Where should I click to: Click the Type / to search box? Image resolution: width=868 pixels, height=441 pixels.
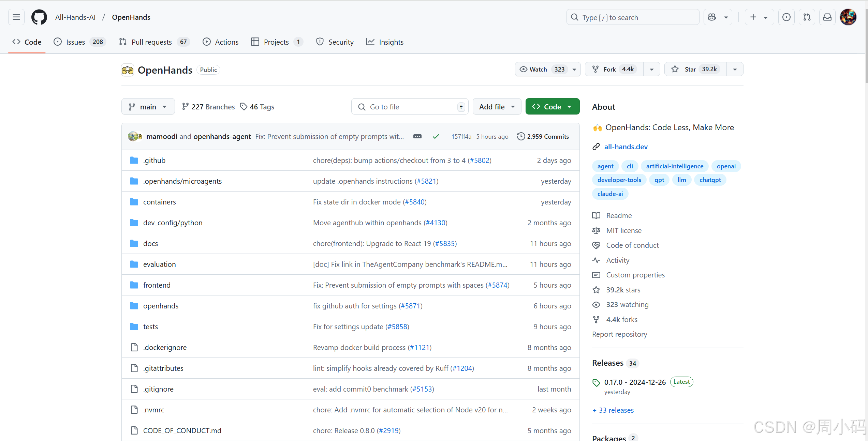633,17
